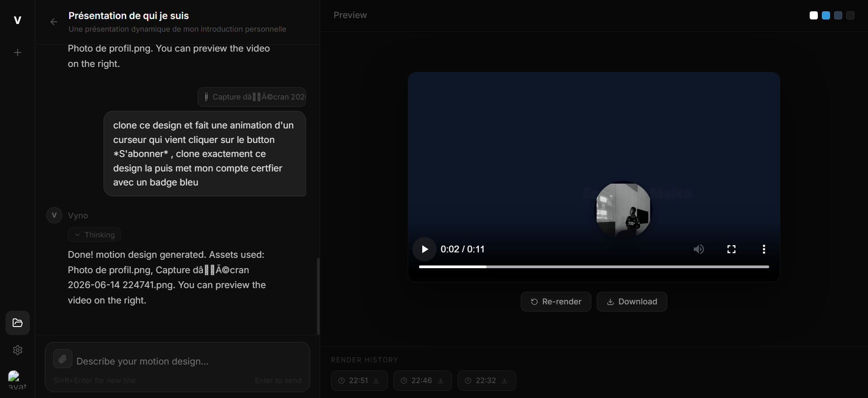Click the Vyno V logo in sidebar
This screenshot has width=868, height=398.
18,20
